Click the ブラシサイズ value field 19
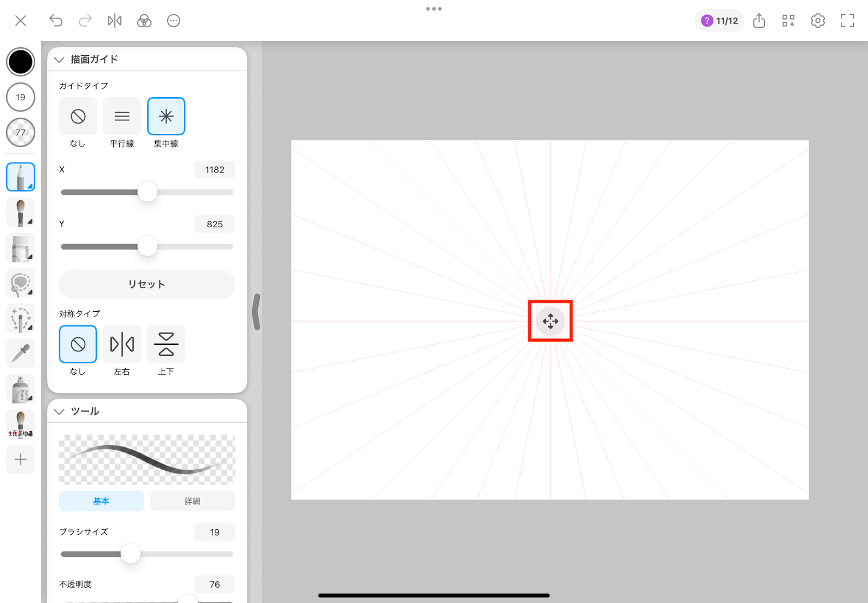 pos(214,532)
